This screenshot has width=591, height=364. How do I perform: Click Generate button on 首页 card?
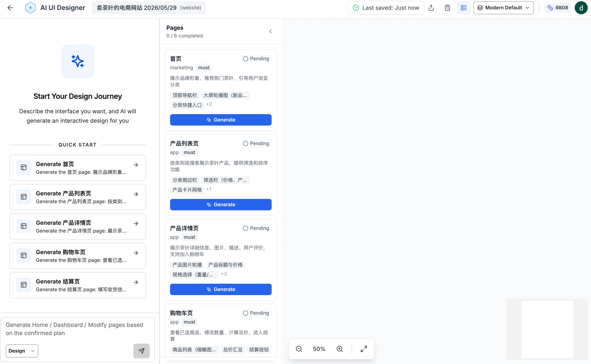point(221,120)
